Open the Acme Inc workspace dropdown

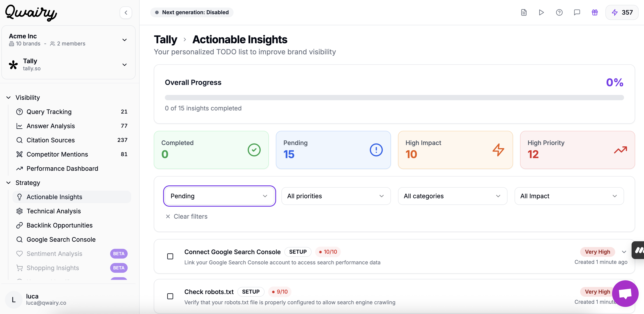click(68, 40)
